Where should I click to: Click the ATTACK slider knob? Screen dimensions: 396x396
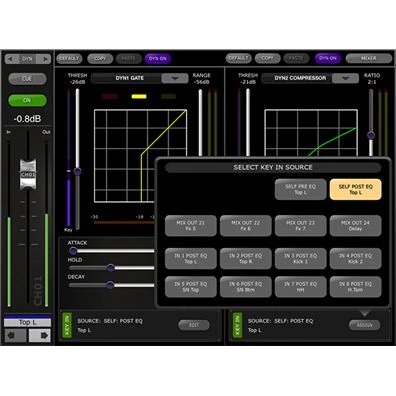pyautogui.click(x=73, y=251)
